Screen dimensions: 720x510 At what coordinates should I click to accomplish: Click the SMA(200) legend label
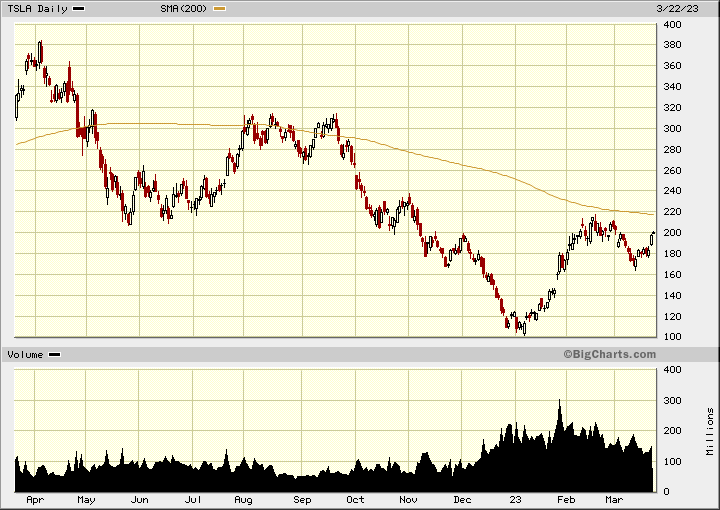point(184,9)
